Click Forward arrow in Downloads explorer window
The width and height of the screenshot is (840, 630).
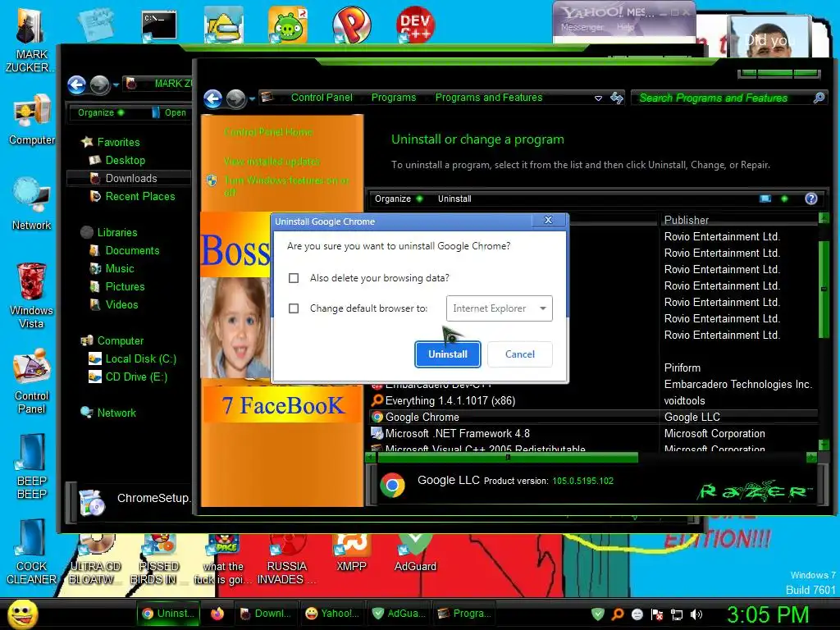click(x=99, y=84)
